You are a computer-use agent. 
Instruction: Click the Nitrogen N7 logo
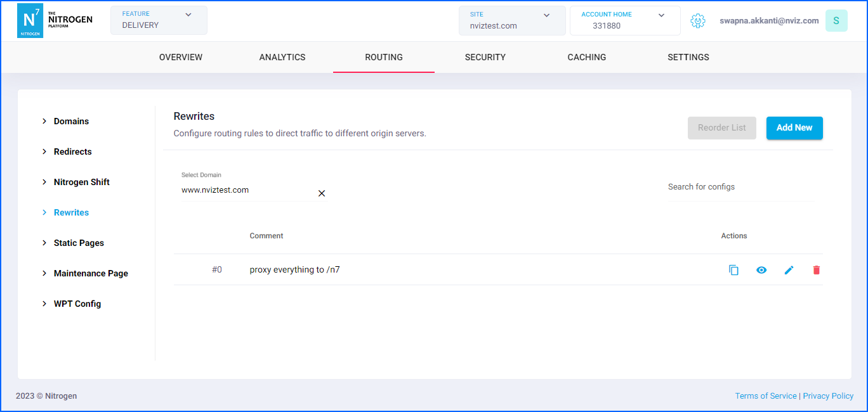[30, 21]
